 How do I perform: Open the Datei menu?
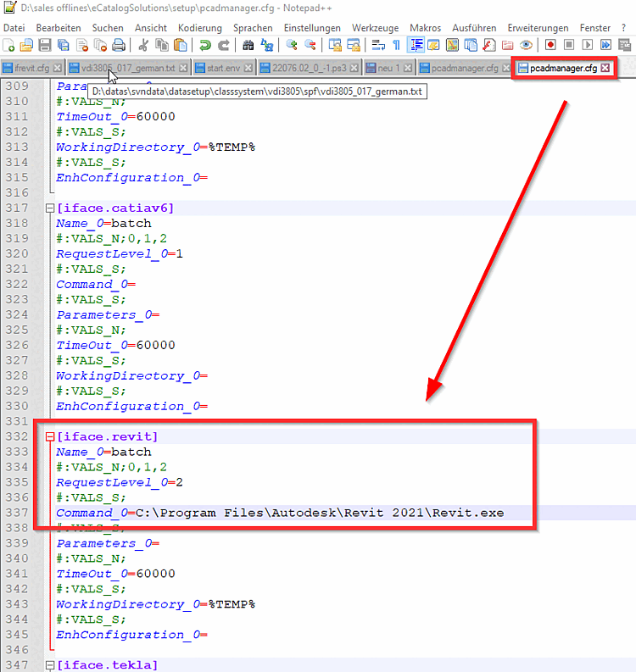pos(14,28)
